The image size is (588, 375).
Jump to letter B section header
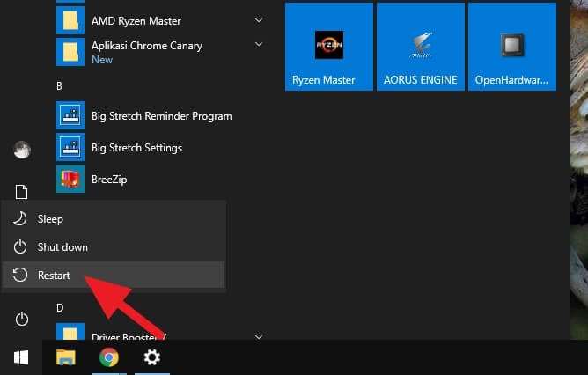point(59,86)
